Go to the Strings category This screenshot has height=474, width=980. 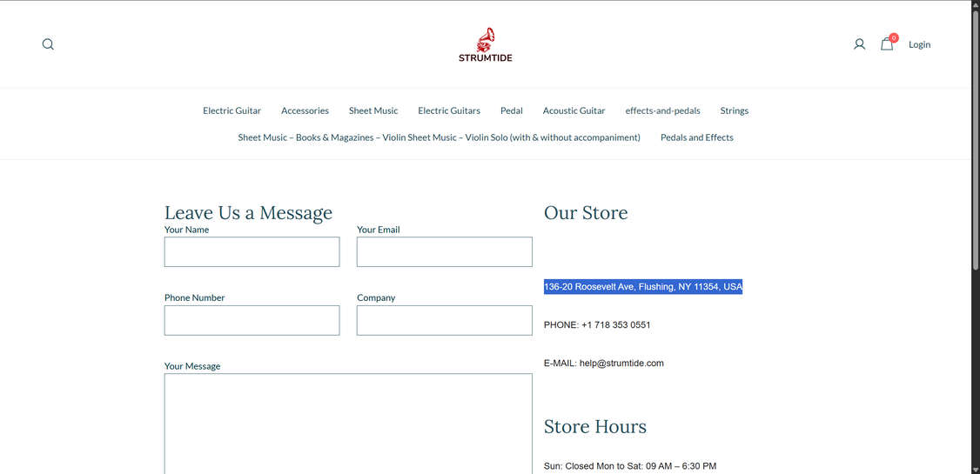734,110
